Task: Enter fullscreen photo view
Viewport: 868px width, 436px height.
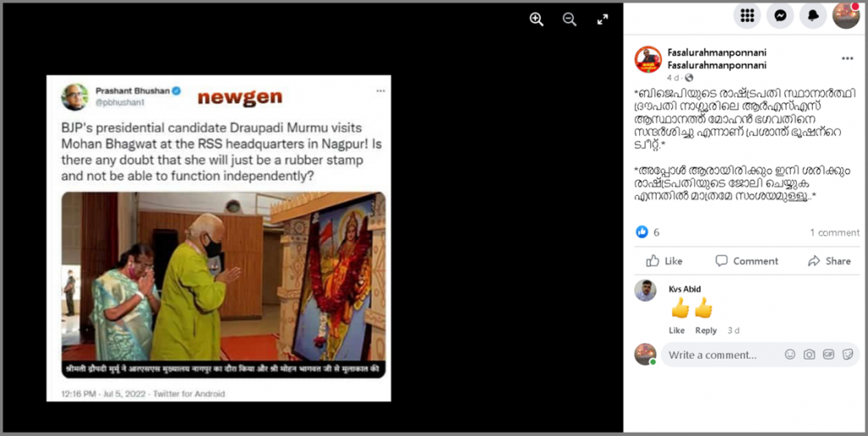Action: point(603,20)
